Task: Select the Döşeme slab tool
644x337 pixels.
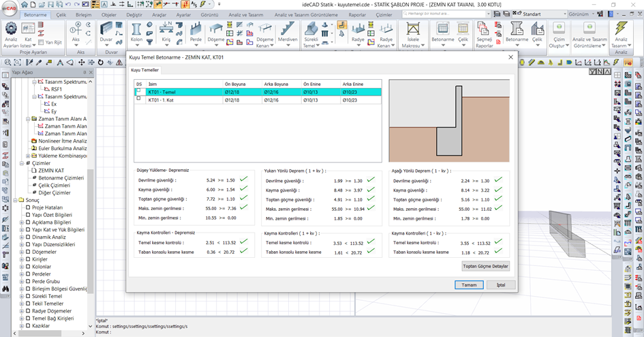Action: click(x=215, y=33)
